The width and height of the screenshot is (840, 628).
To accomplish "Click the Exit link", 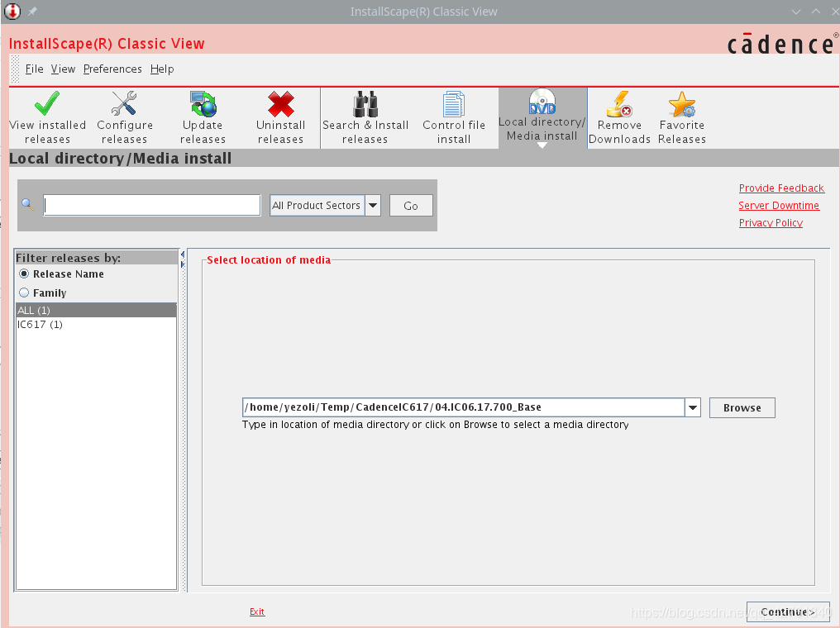I will coord(257,611).
